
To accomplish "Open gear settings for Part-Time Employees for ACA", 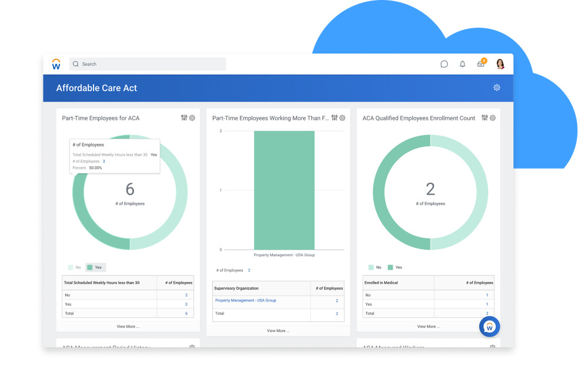I will (192, 118).
